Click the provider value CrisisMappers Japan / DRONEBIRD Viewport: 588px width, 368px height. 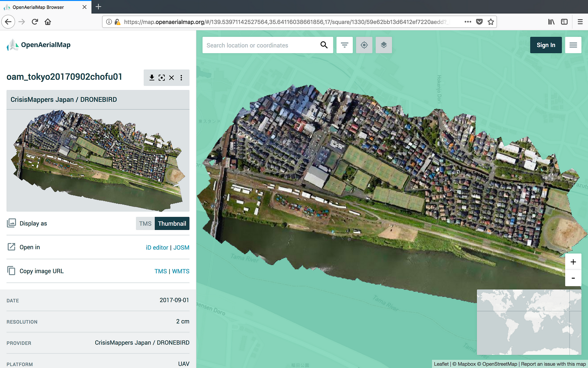tap(142, 343)
